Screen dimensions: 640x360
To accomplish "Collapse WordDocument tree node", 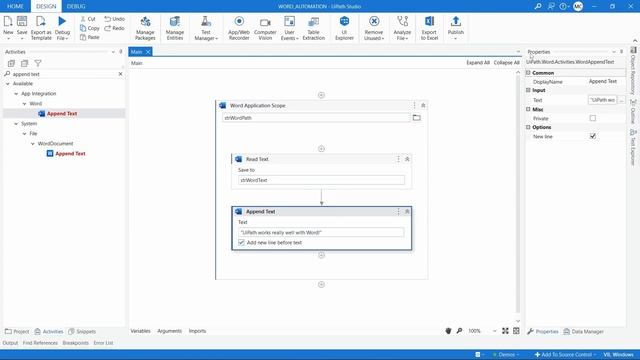I will pos(33,144).
